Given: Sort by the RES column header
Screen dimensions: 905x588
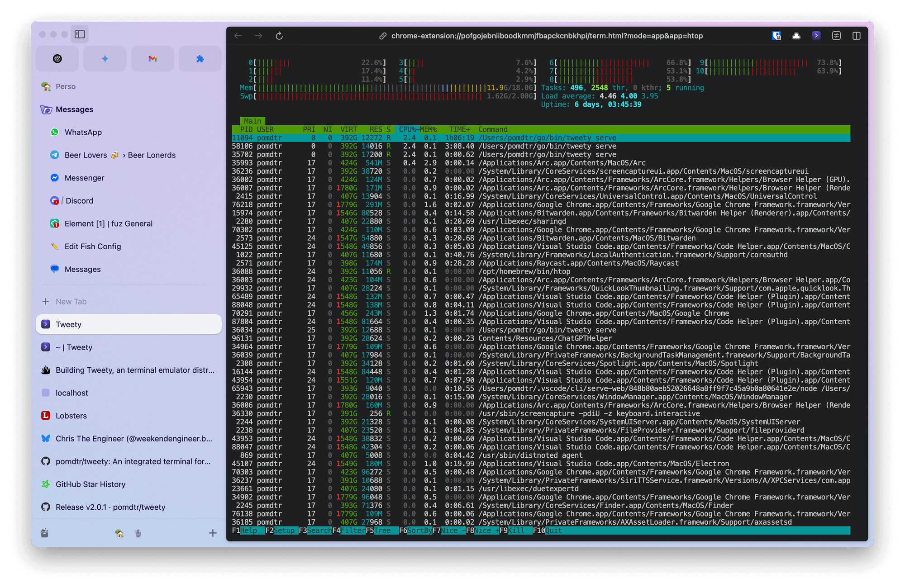Looking at the screenshot, I should point(376,129).
